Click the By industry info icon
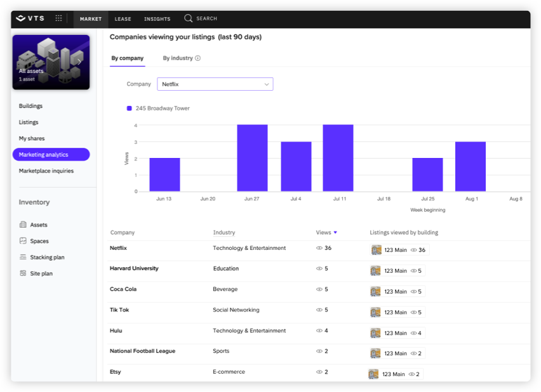Image resolution: width=541 pixels, height=392 pixels. (x=197, y=58)
